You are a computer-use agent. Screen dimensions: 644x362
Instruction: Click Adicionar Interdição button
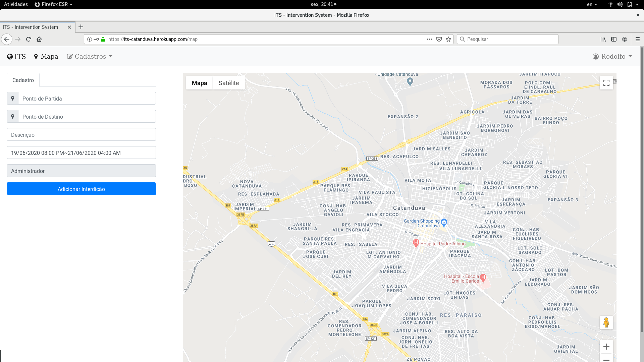tap(81, 189)
